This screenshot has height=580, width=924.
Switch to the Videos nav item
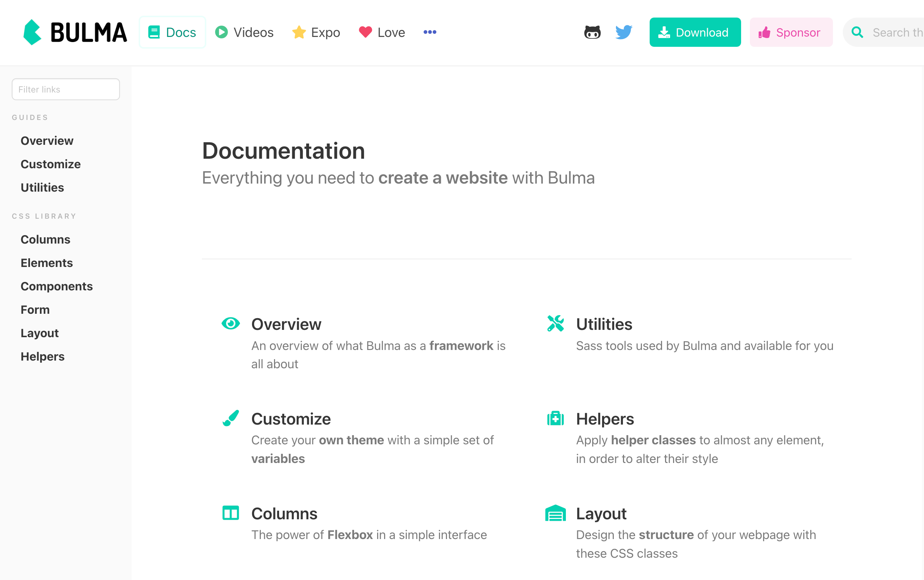[x=244, y=32]
